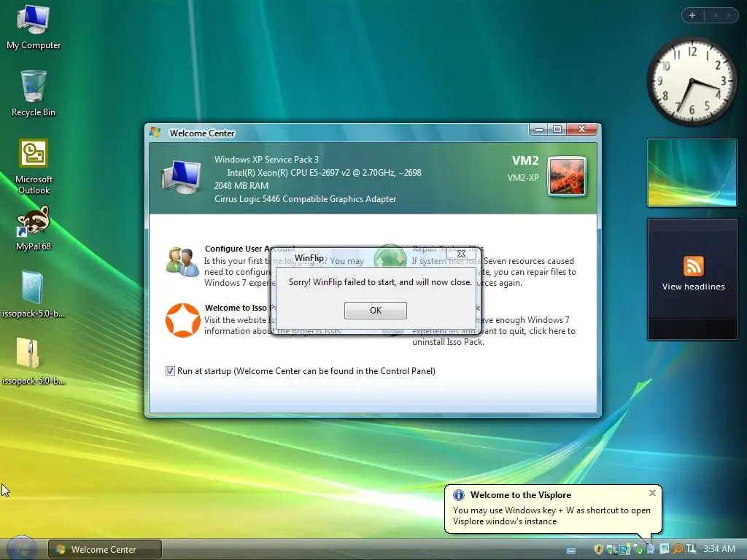Select the Microsoft Outlook desktop icon
The height and width of the screenshot is (560, 747).
(34, 166)
